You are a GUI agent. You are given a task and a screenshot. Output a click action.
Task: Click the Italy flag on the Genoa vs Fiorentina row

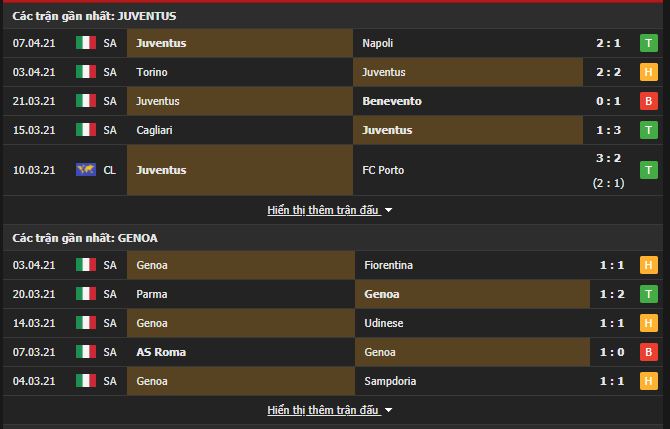coord(86,265)
